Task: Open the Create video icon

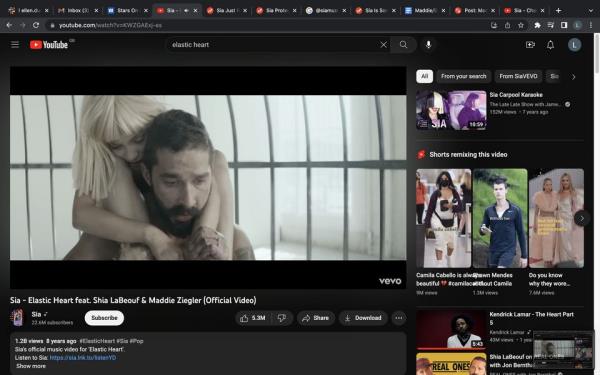Action: tap(530, 45)
